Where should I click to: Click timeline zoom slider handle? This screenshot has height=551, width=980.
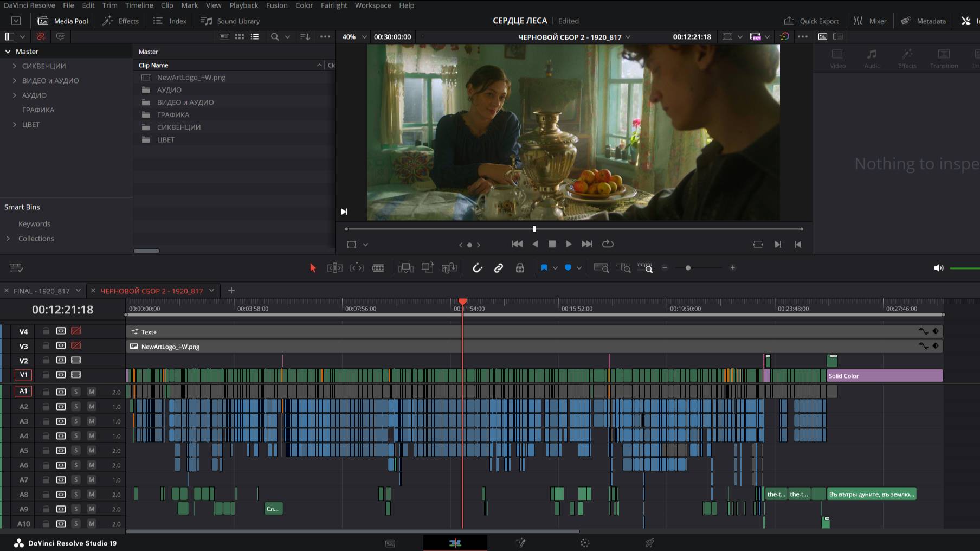click(x=688, y=268)
